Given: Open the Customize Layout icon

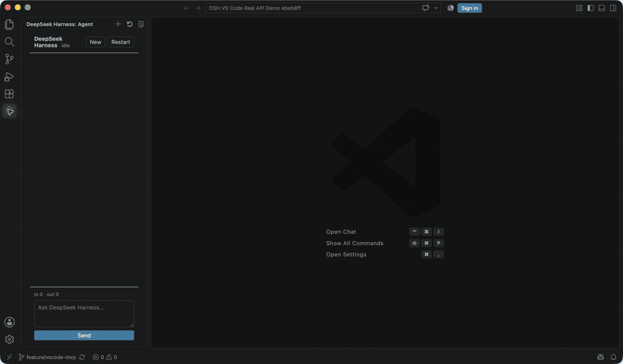Looking at the screenshot, I should (x=579, y=8).
